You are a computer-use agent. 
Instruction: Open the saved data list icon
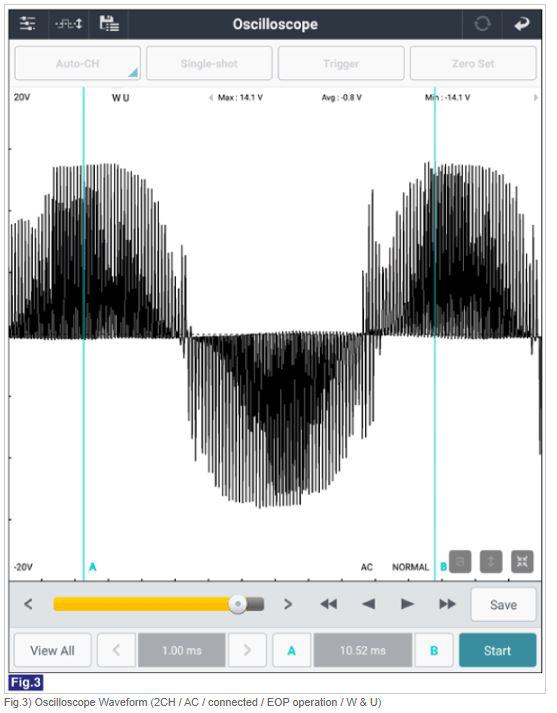pyautogui.click(x=109, y=24)
